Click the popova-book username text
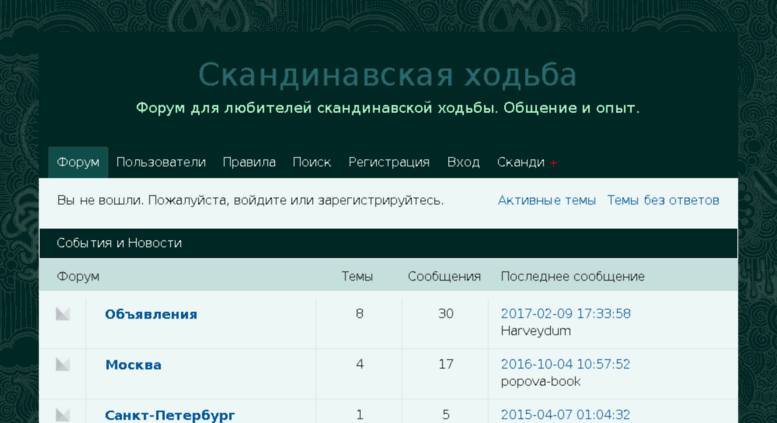Screen dimensions: 777x423 pyautogui.click(x=541, y=381)
